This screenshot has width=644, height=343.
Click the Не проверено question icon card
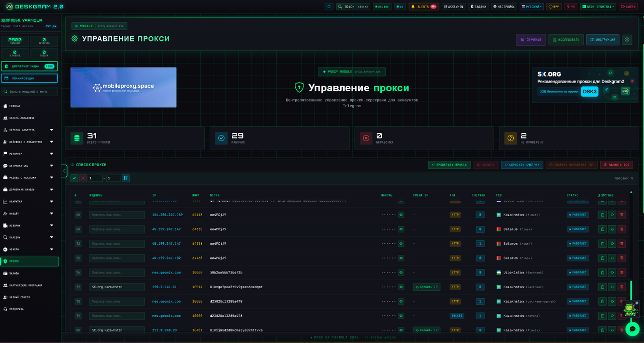tap(511, 139)
